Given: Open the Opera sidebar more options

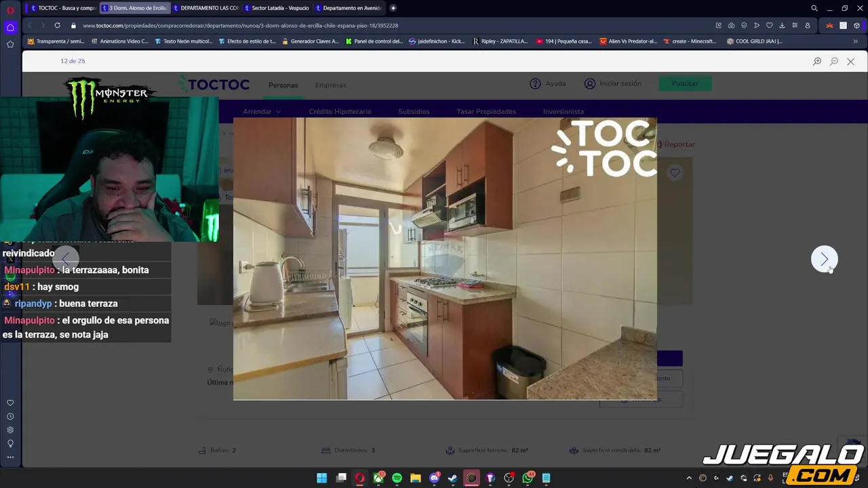Looking at the screenshot, I should [x=10, y=457].
